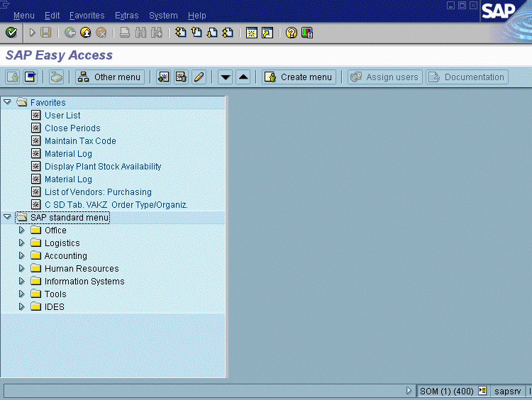Expand the Tools folder
532x400 pixels.
point(21,294)
